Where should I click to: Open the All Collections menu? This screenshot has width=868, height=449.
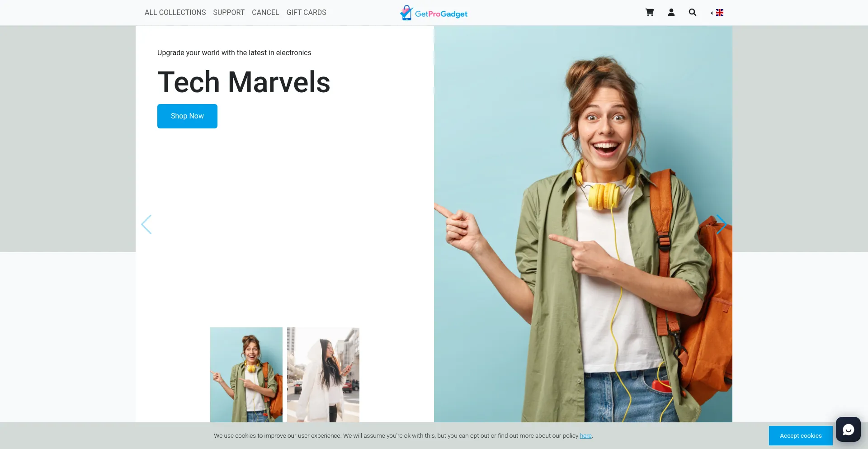[175, 13]
